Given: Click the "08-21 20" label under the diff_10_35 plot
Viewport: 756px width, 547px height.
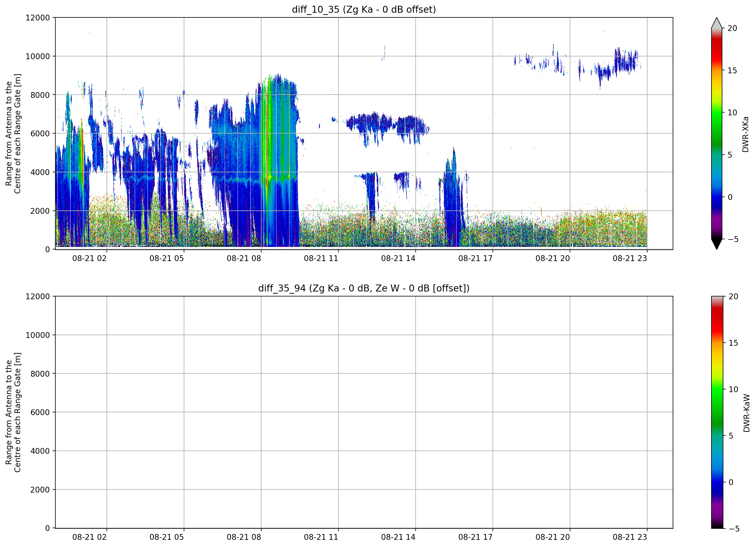Looking at the screenshot, I should (553, 258).
